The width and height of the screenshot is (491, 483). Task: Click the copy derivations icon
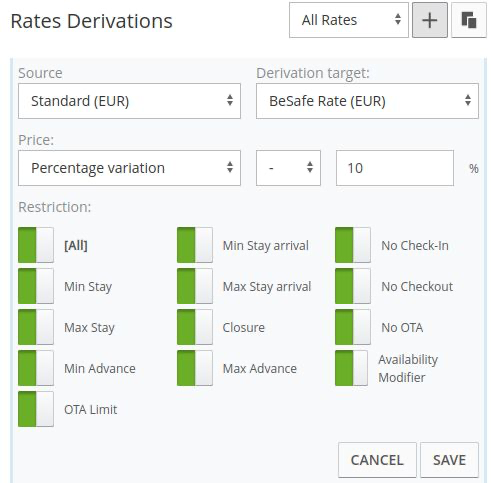pyautogui.click(x=469, y=20)
